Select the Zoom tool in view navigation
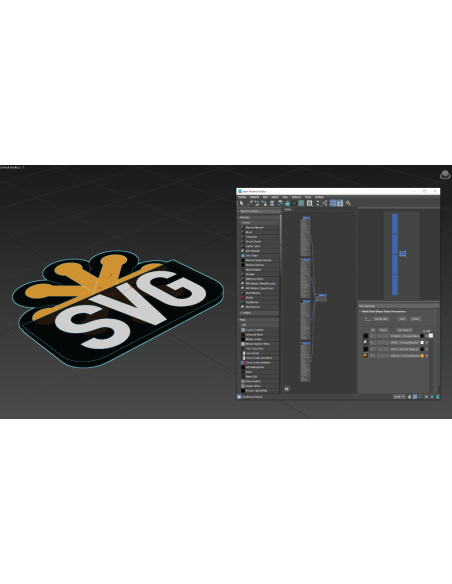 (x=415, y=397)
